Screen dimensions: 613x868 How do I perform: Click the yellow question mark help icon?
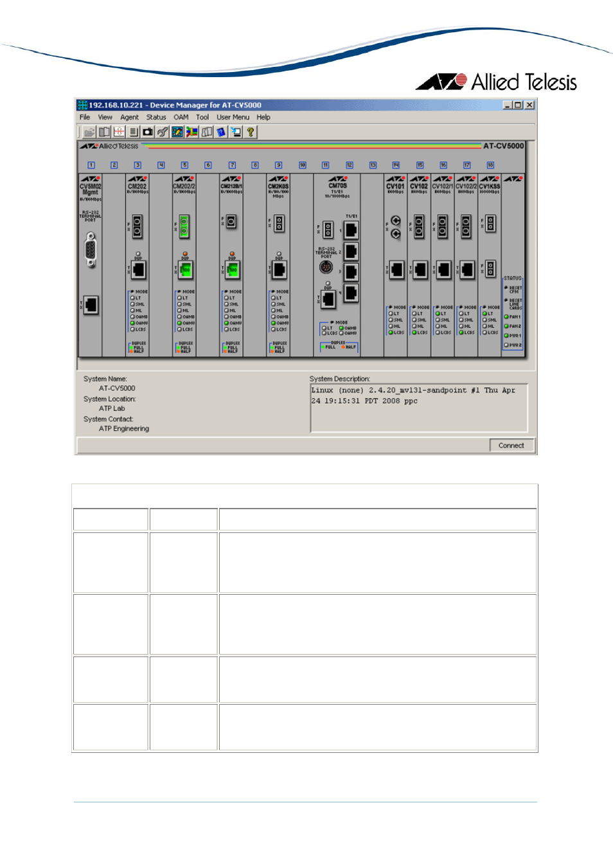[x=251, y=132]
